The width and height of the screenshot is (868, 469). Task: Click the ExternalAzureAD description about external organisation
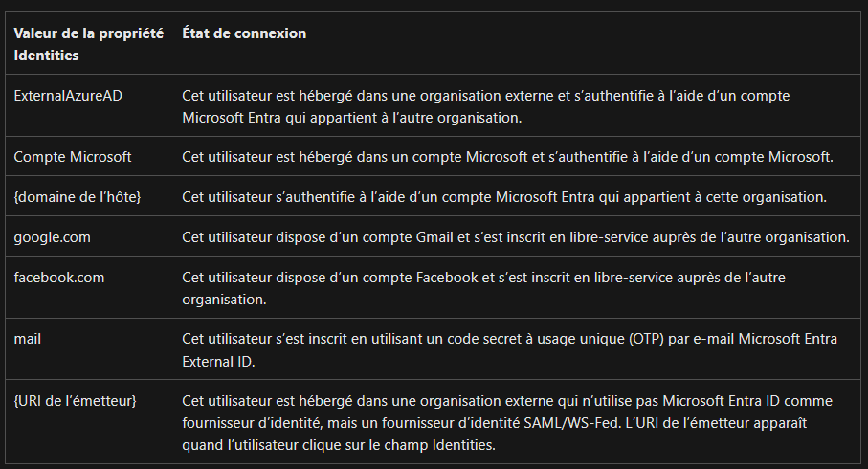click(485, 106)
